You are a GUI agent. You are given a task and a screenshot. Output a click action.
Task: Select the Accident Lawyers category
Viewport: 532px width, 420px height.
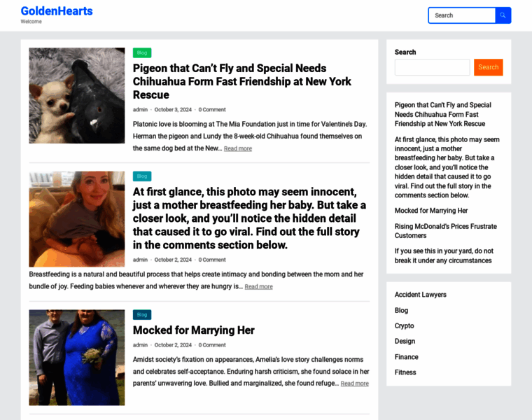click(421, 295)
